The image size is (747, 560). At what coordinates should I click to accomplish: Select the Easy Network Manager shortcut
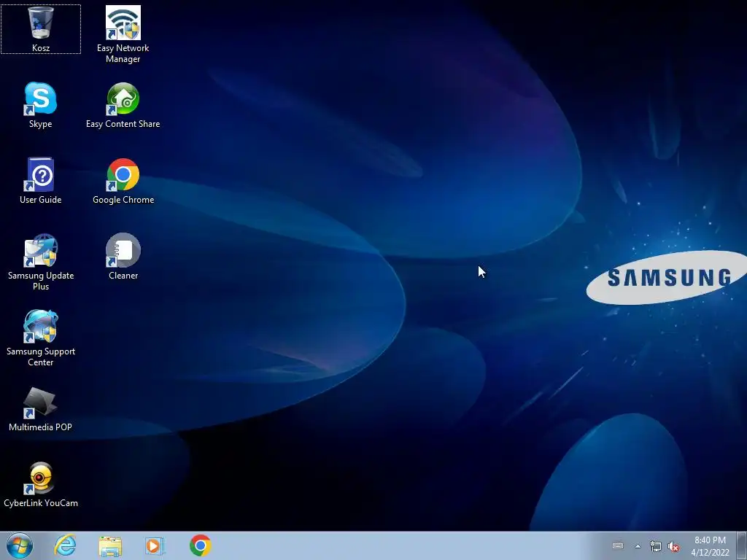point(123,34)
